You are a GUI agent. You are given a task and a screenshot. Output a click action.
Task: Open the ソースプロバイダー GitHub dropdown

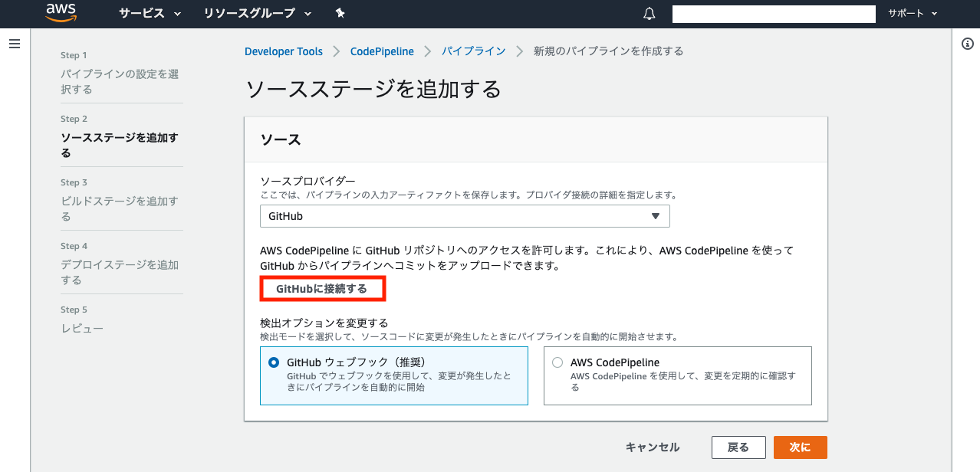click(464, 216)
